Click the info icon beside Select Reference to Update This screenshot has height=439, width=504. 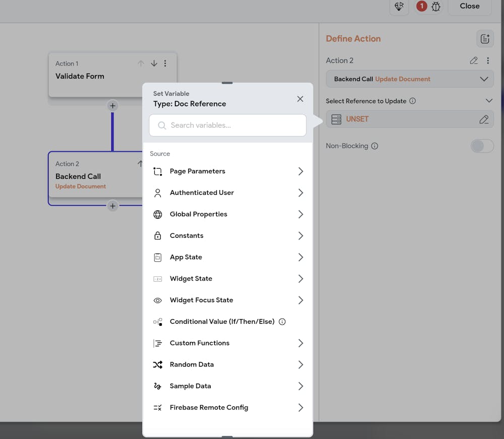(x=413, y=101)
